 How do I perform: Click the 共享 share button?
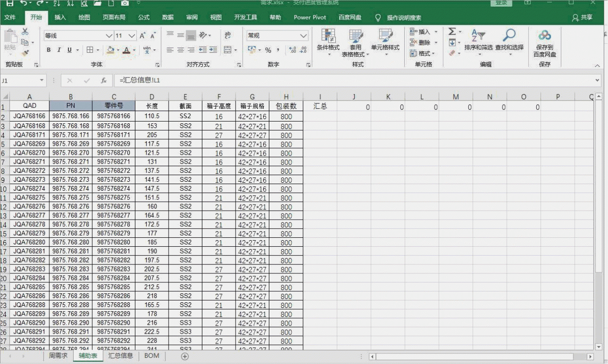coord(583,18)
